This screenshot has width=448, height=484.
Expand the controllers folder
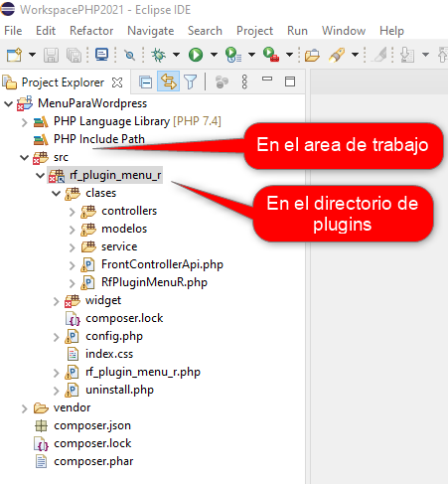[x=73, y=212]
